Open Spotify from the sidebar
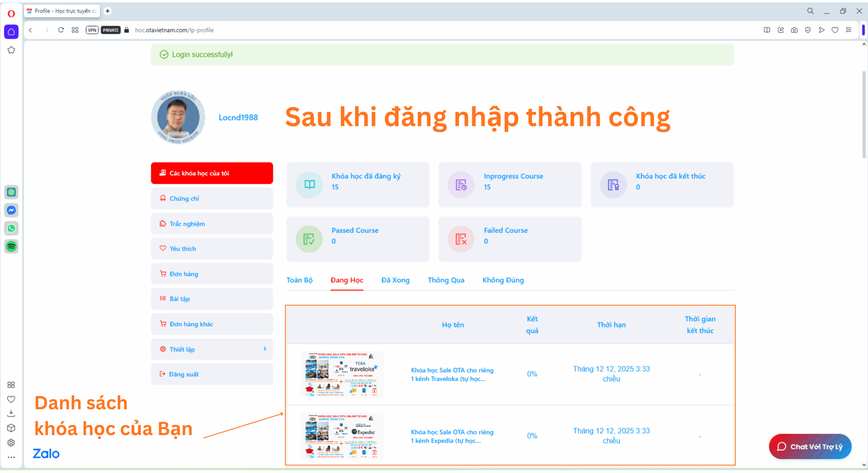Viewport: 868px width, 473px height. (x=11, y=247)
